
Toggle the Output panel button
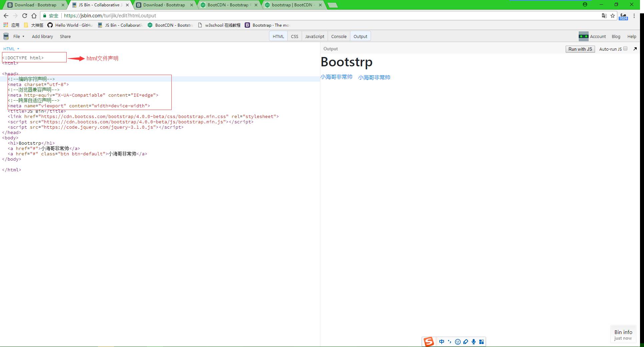click(360, 36)
